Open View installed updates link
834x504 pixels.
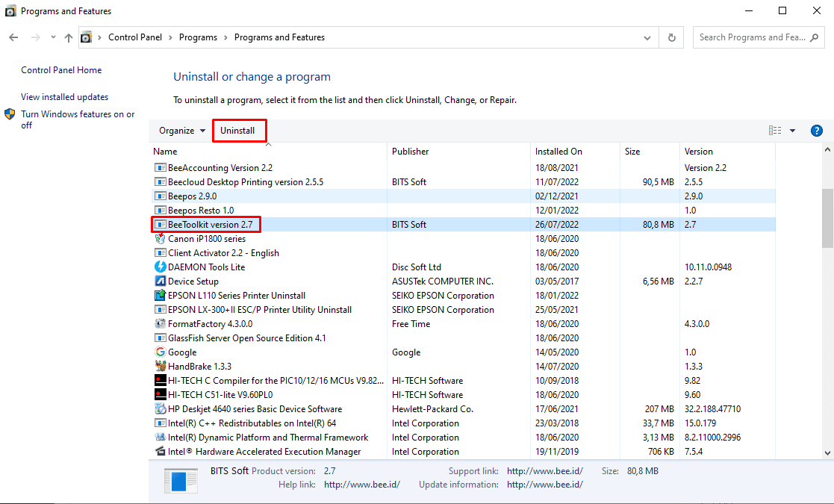click(x=64, y=97)
